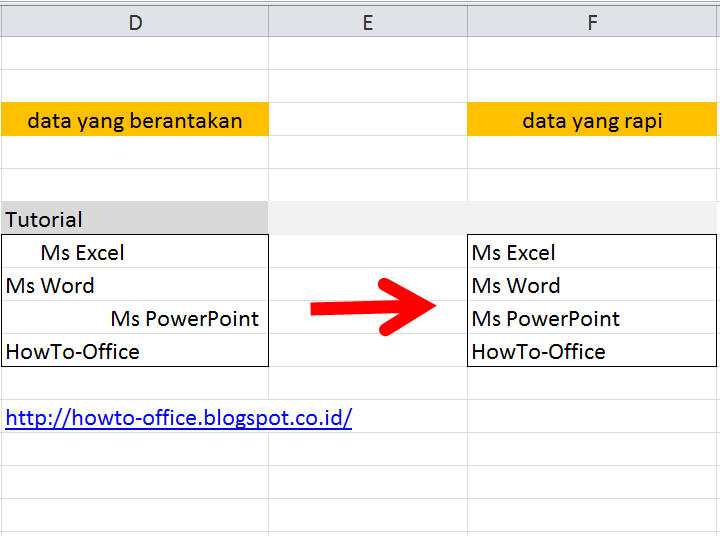Select column D header
Screen dimensions: 720x536
[135, 22]
